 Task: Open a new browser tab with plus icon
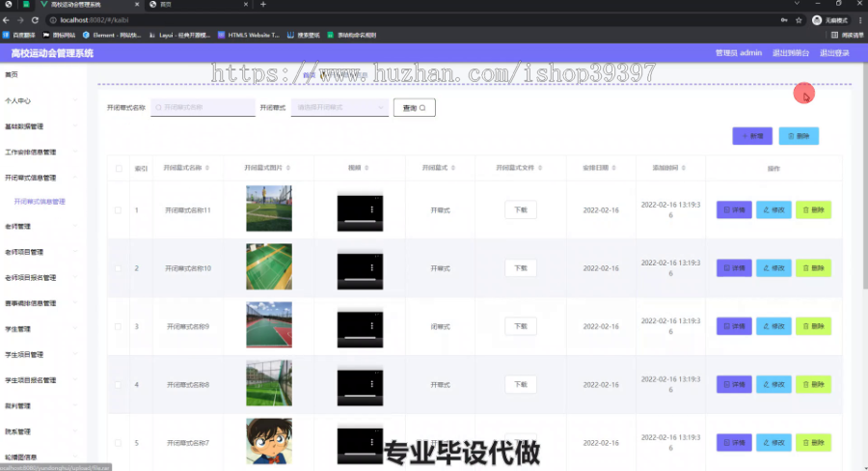click(263, 5)
